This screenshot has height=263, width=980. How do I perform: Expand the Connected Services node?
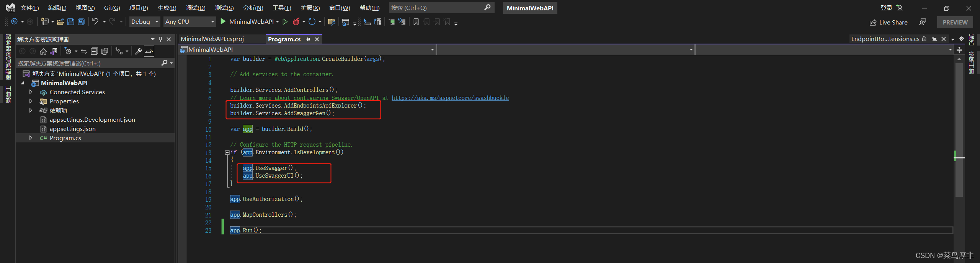[x=31, y=92]
